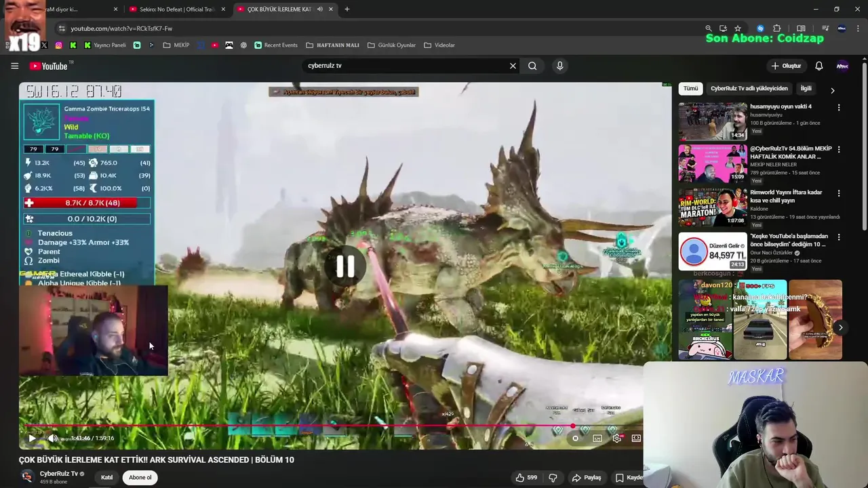Viewport: 868px width, 488px height.
Task: Open options for husamyuyu oyun vakti 4
Action: [839, 108]
